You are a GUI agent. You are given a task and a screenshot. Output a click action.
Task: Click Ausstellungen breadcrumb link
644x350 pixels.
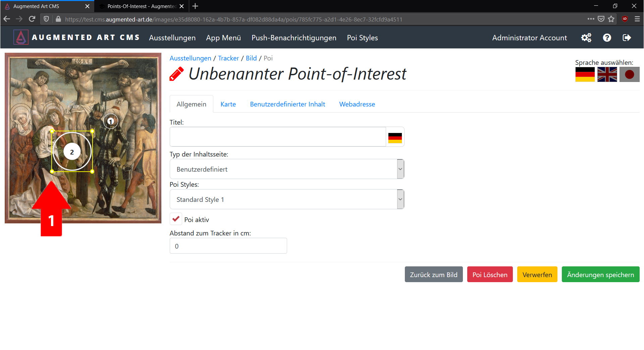190,58
